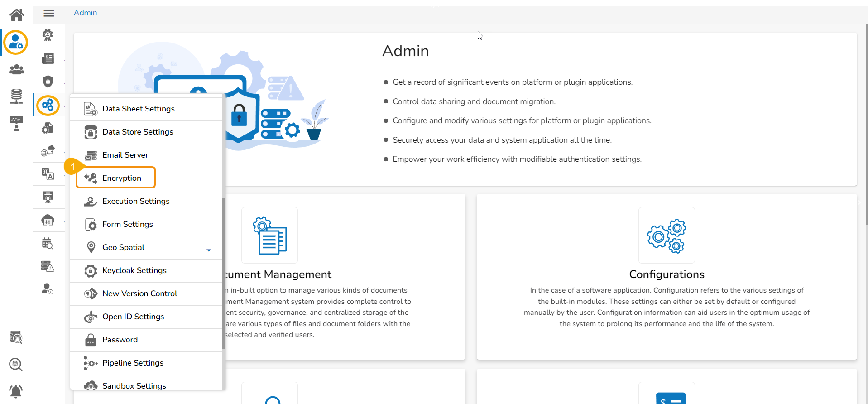Open the database server module icon

[16, 96]
